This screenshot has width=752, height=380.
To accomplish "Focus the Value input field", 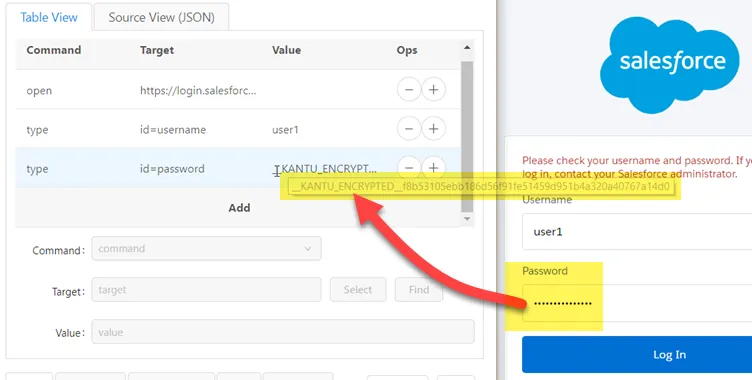I will pyautogui.click(x=283, y=332).
